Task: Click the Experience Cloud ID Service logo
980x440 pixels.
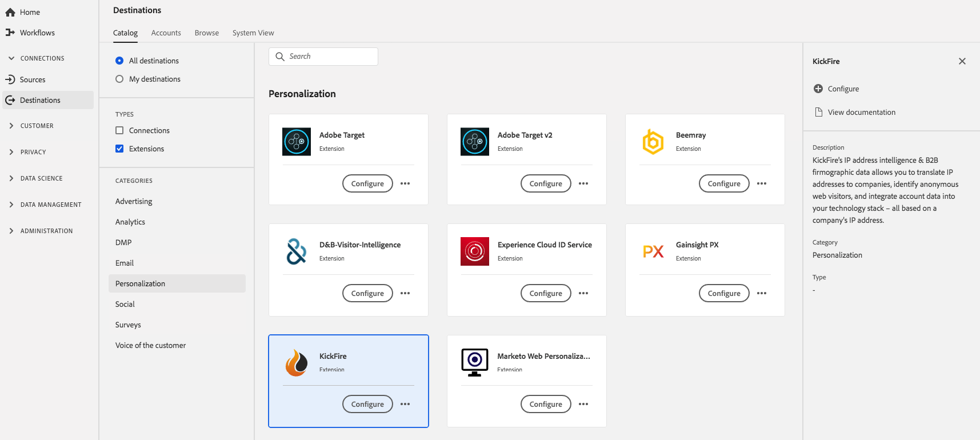Action: tap(475, 251)
